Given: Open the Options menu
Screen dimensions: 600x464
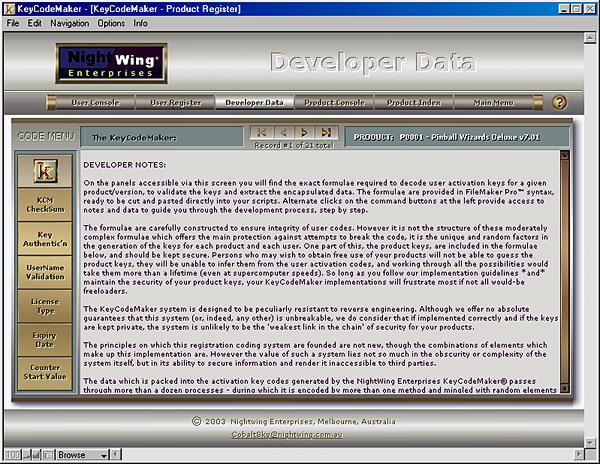Looking at the screenshot, I should coord(111,23).
